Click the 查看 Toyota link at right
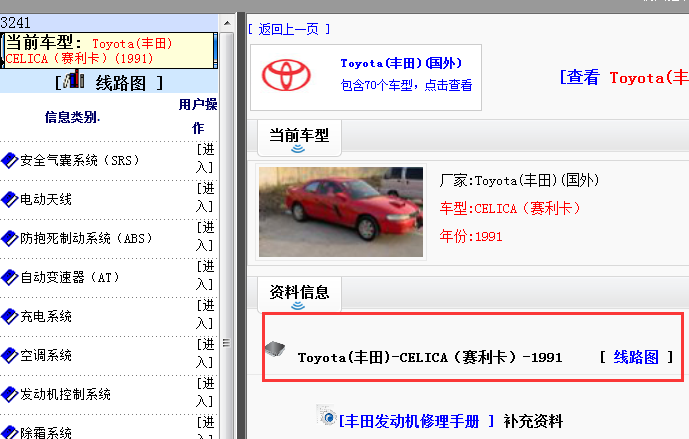 click(x=624, y=78)
